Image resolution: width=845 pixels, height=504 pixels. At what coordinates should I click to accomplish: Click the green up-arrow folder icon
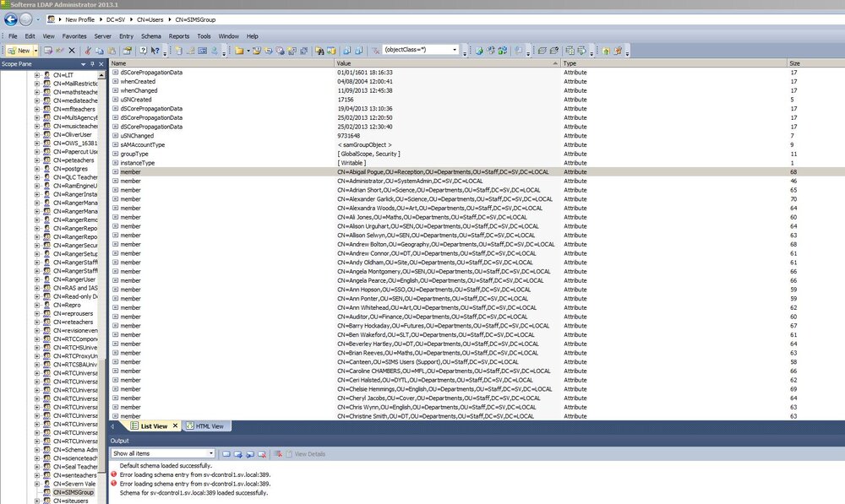coord(606,51)
